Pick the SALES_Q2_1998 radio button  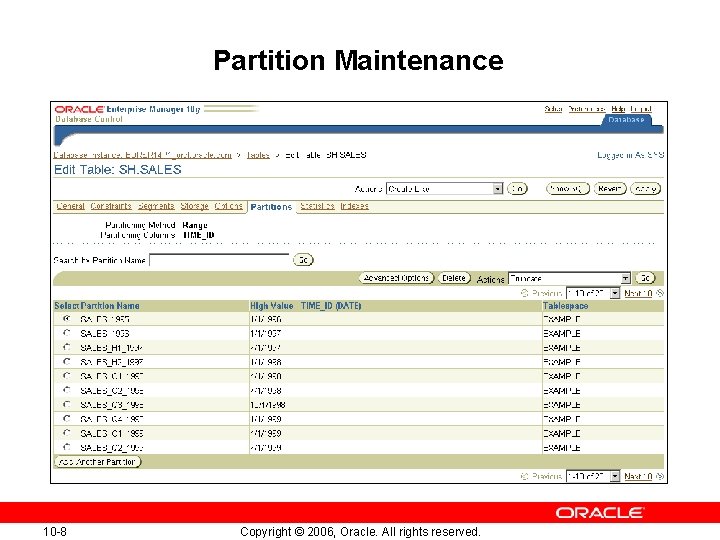tap(67, 390)
